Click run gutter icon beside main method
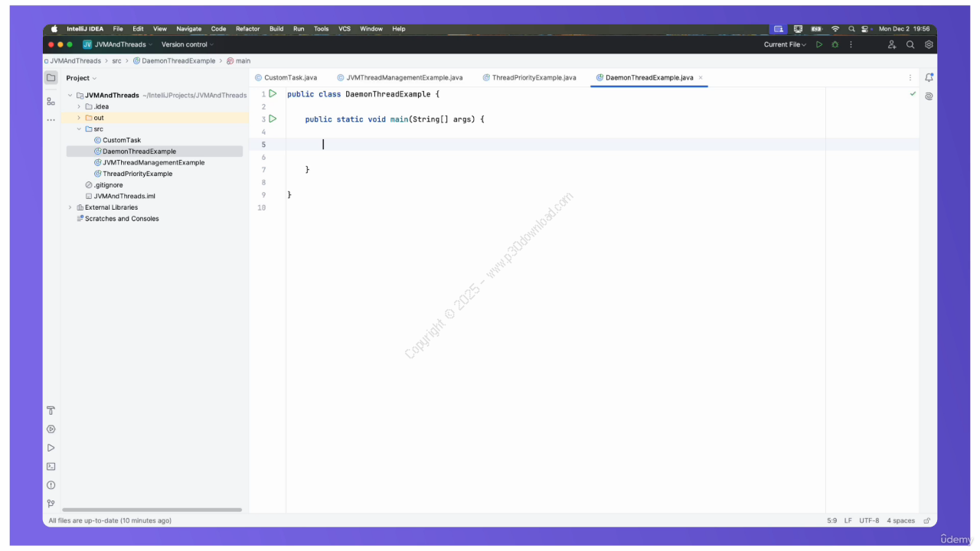The image size is (980, 551). click(273, 119)
